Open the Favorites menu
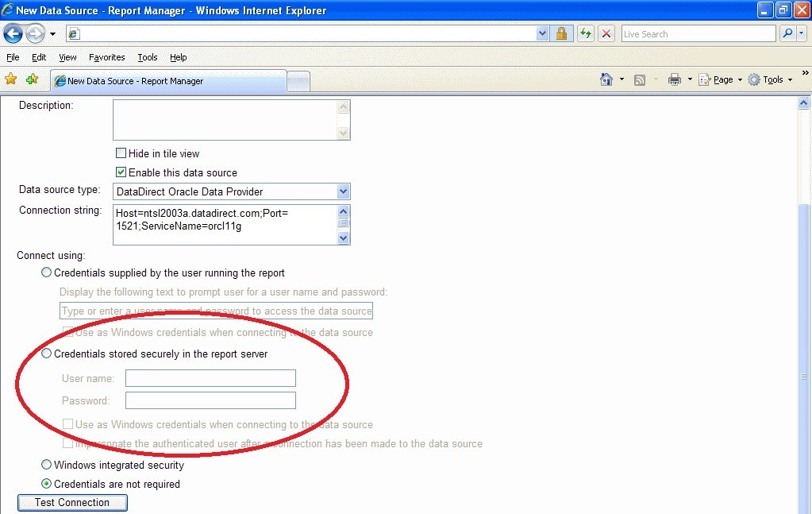812x514 pixels. click(106, 57)
